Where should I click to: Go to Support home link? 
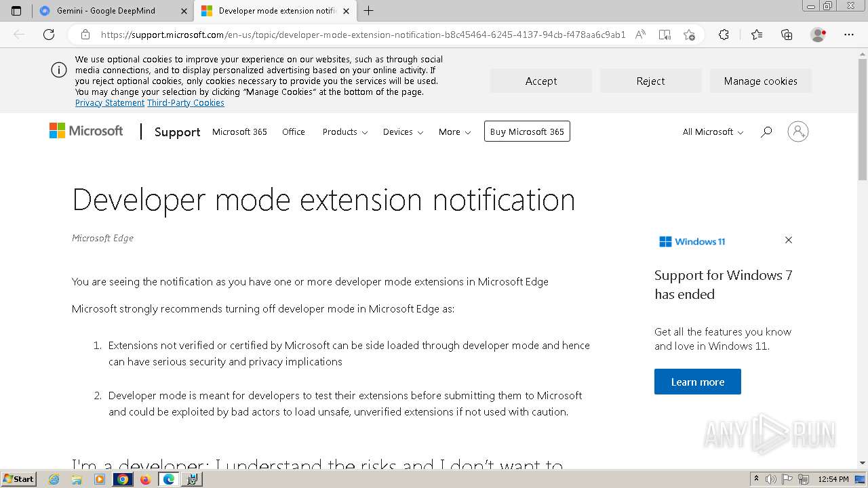[x=177, y=132]
